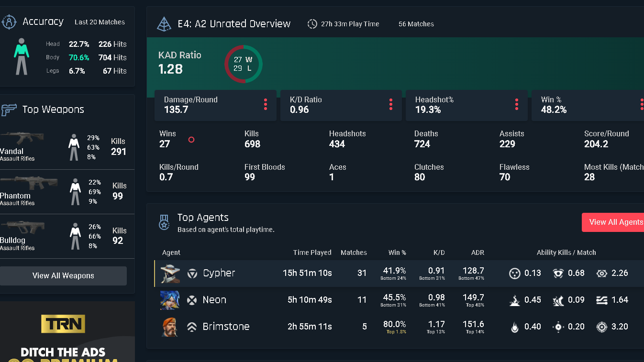The image size is (644, 362).
Task: Click Cypher's 0.68 ability icon
Action: click(x=558, y=274)
